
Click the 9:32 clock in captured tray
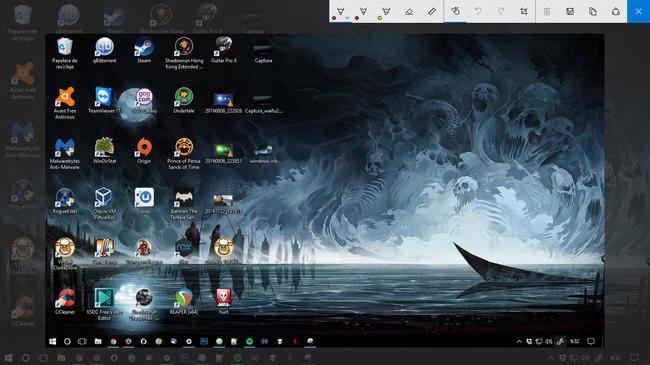coord(575,341)
